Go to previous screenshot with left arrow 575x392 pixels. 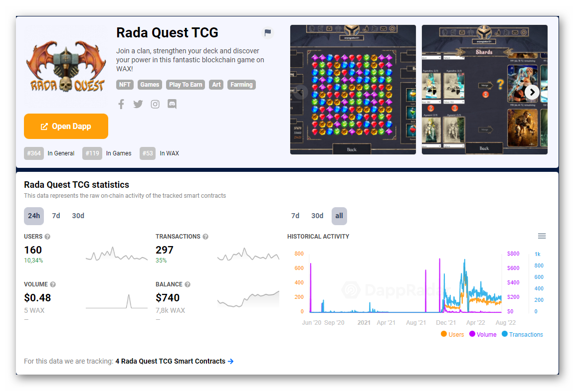tap(300, 92)
